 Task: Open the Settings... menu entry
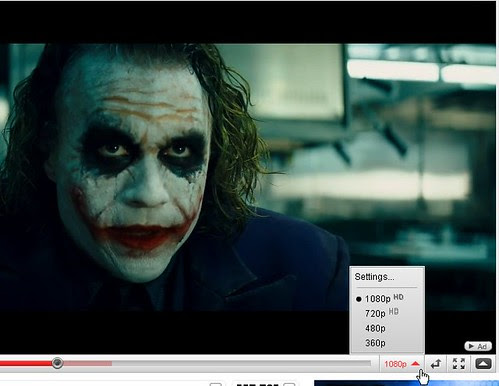[374, 277]
